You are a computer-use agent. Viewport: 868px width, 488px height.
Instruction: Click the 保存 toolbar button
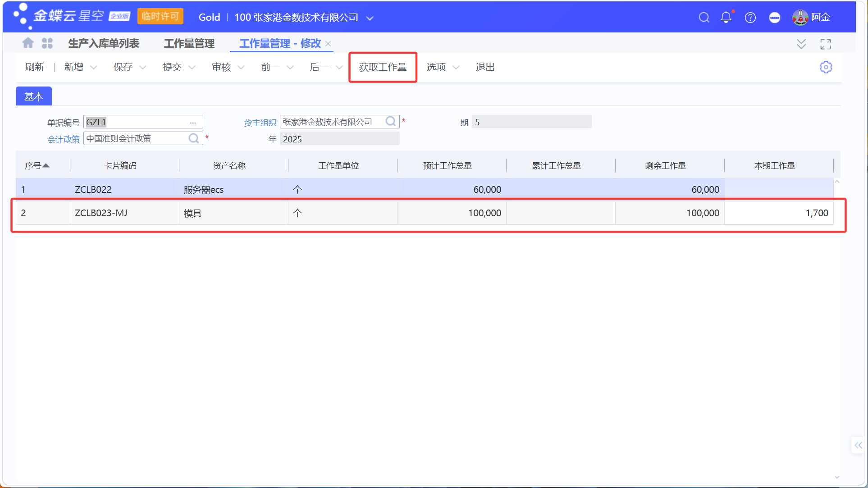point(123,67)
